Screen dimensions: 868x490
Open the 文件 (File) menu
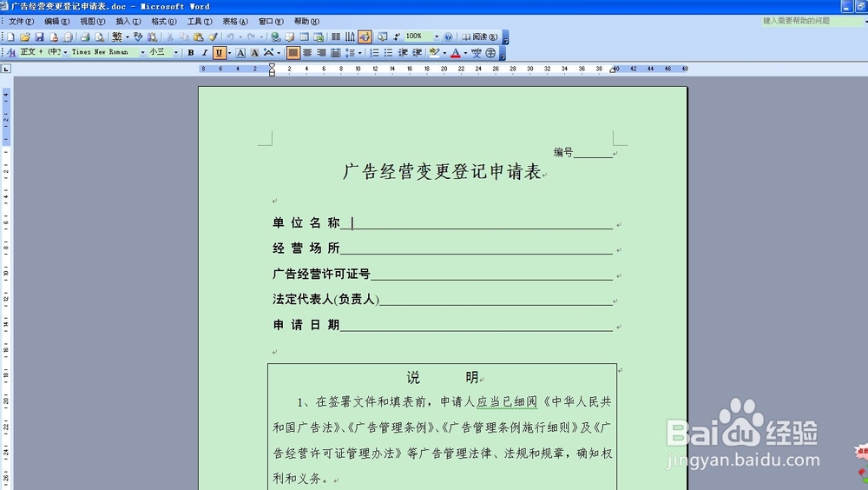click(21, 21)
